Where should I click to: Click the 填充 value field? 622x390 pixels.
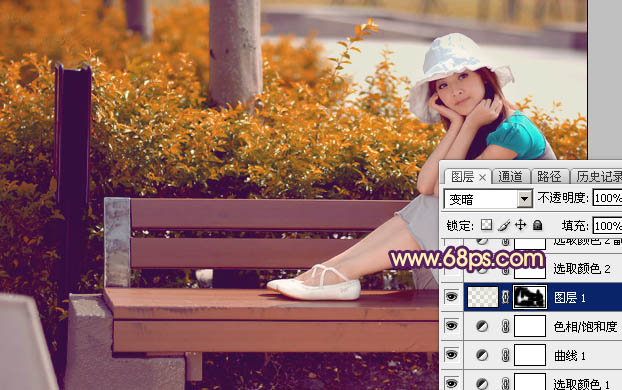coord(607,226)
